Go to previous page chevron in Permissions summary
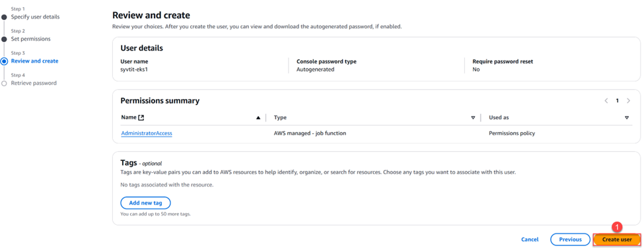The height and width of the screenshot is (250, 644). pos(606,100)
